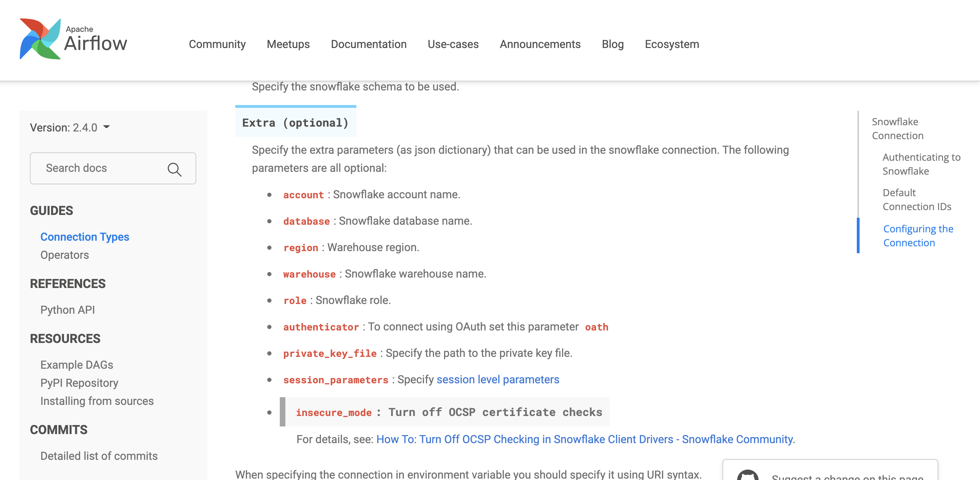Open Operators guide link
This screenshot has width=980, height=480.
pos(64,255)
